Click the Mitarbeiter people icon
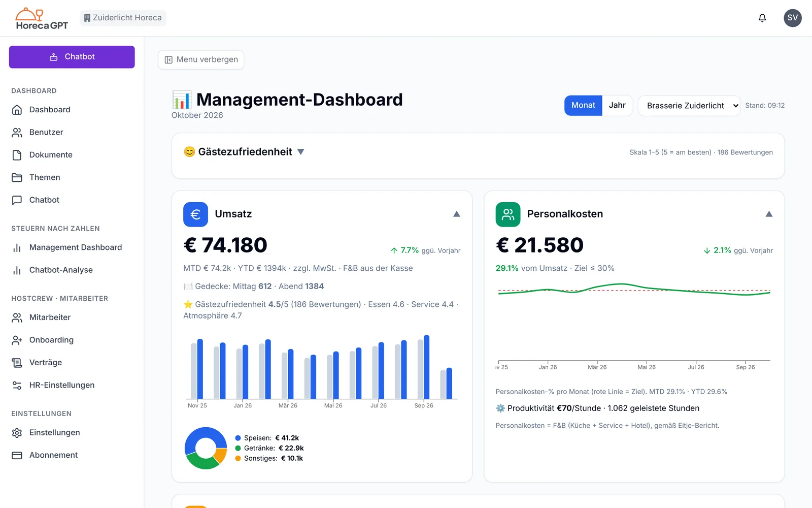The width and height of the screenshot is (812, 508). (17, 317)
